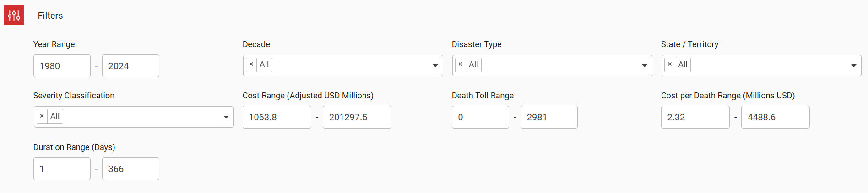868x193 pixels.
Task: Open the Severity Classification dropdown arrow
Action: [226, 117]
